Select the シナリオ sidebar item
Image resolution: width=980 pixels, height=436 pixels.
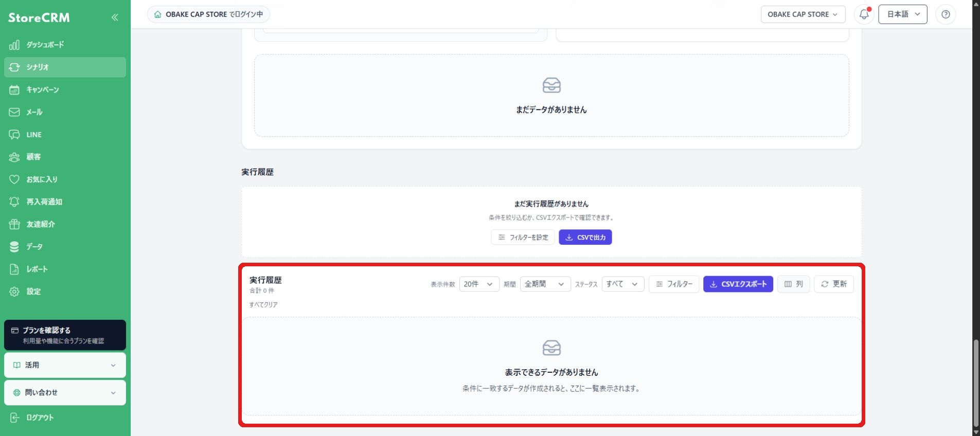[65, 67]
